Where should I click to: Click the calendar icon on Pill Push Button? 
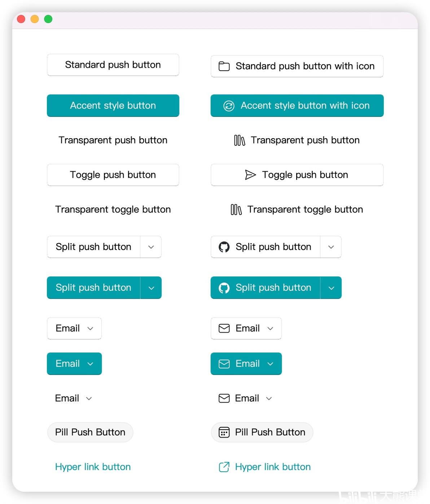[x=224, y=432]
